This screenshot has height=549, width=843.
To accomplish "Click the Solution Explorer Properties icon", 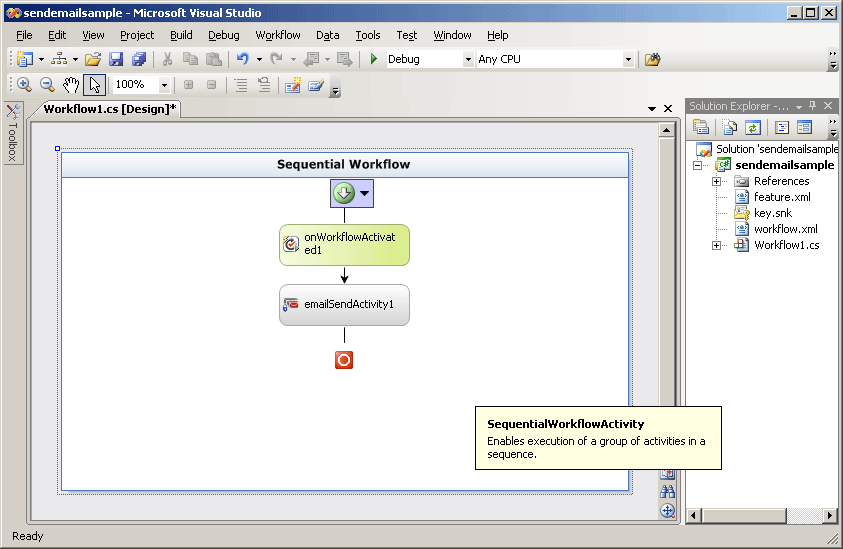I will click(701, 127).
